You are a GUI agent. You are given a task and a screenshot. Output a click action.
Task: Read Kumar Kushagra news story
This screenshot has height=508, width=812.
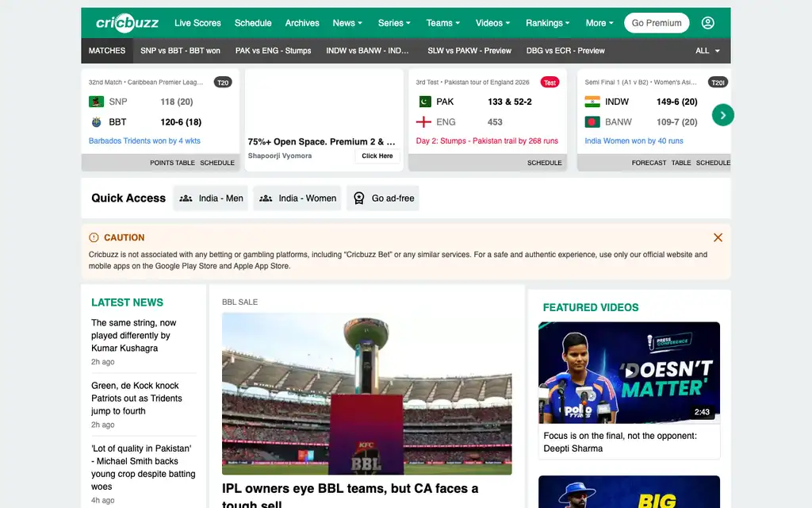click(x=133, y=336)
